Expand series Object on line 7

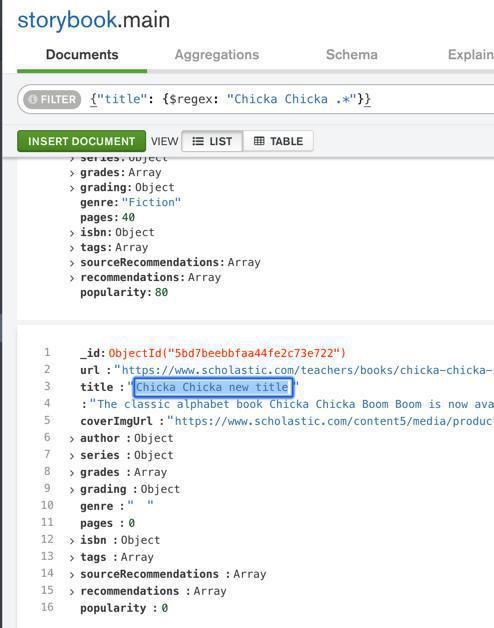pyautogui.click(x=72, y=456)
